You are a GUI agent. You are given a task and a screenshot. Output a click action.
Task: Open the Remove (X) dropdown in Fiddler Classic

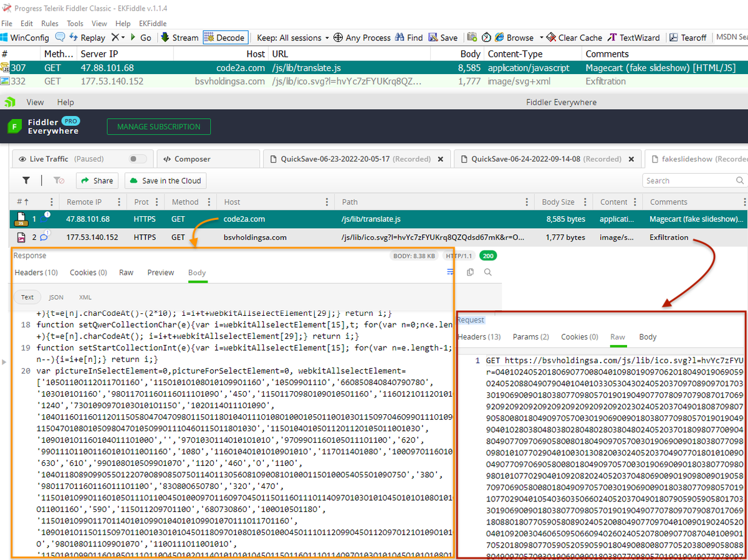[x=118, y=37]
